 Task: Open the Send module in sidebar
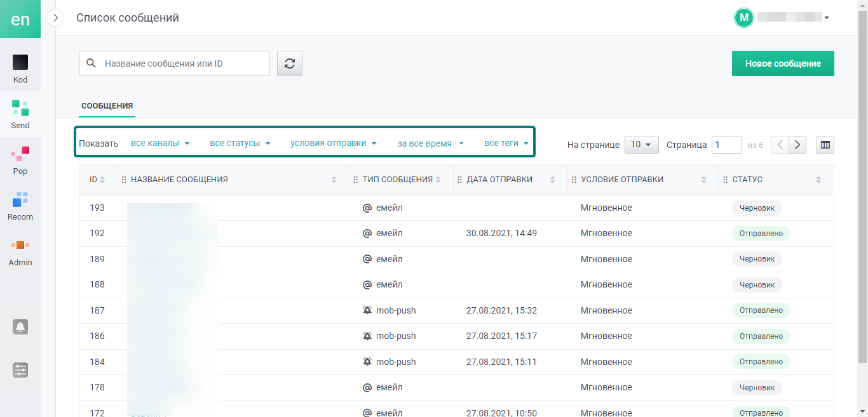coord(20,115)
